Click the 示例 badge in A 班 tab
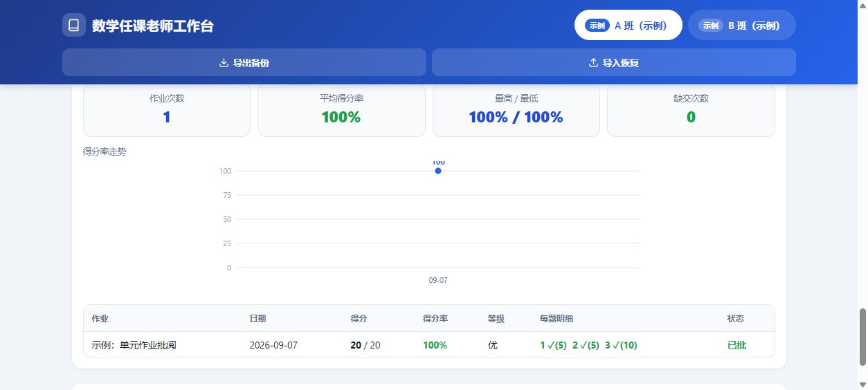 (x=597, y=26)
